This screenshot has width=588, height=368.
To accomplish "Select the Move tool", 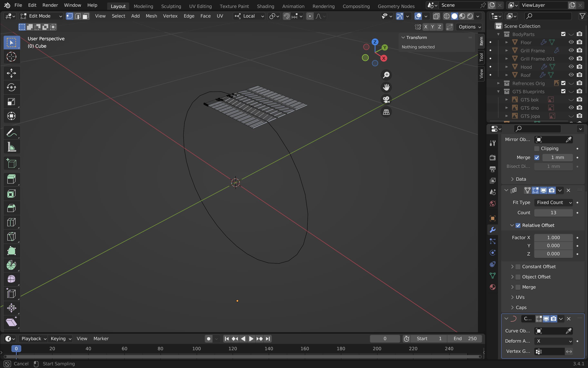I will [11, 73].
